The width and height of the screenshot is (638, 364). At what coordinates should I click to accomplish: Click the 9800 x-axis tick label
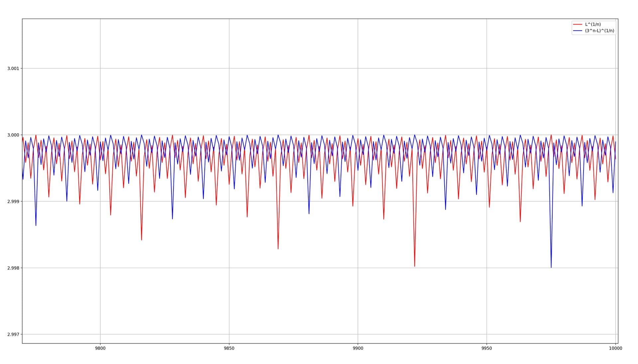point(100,348)
